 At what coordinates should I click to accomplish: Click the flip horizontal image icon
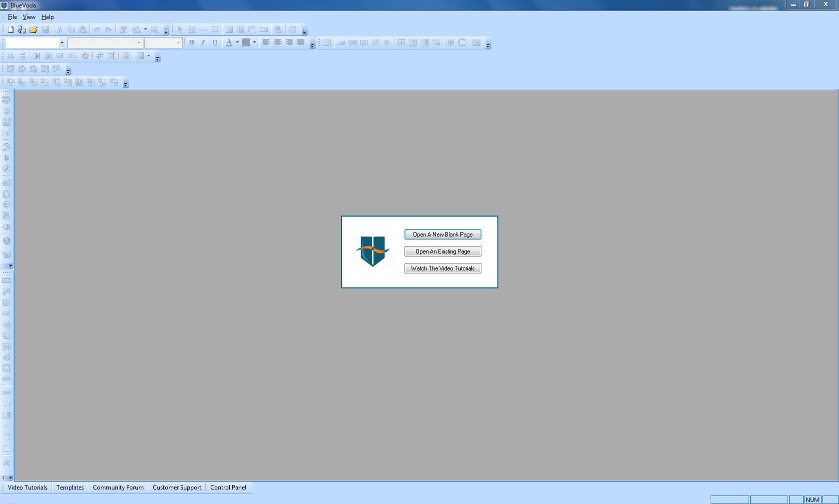(10, 56)
